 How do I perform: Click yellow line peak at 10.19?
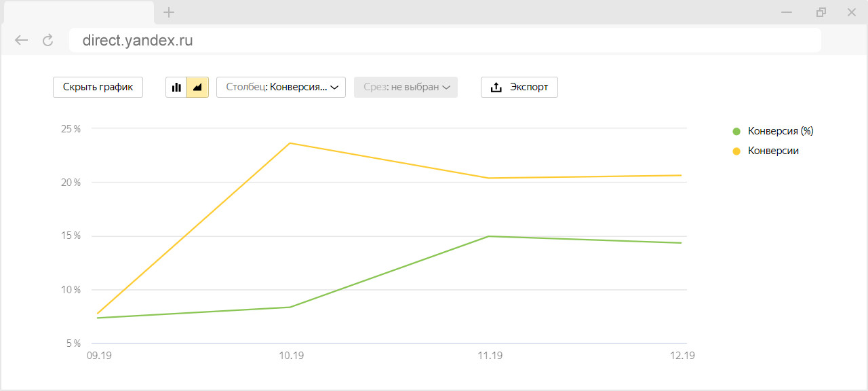pos(291,143)
